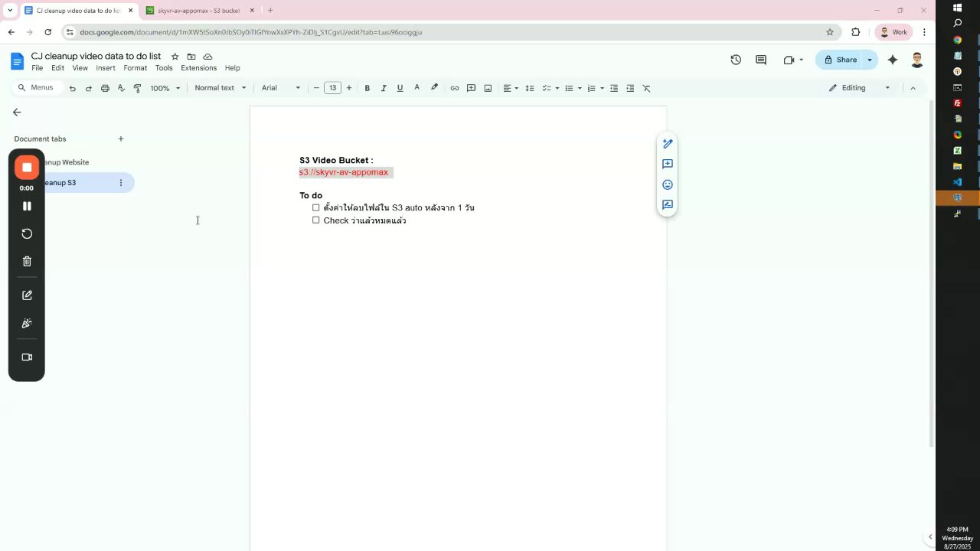
Task: Delete the current recording
Action: tap(27, 262)
